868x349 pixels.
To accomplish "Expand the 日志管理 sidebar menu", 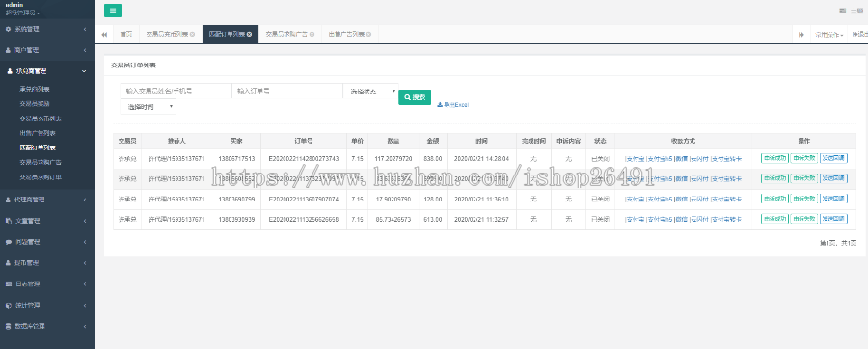I will pos(47,283).
